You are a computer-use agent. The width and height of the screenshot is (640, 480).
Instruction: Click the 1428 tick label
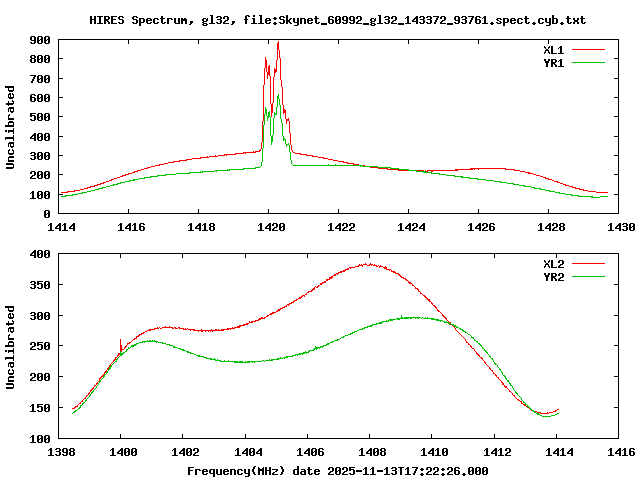tap(551, 227)
